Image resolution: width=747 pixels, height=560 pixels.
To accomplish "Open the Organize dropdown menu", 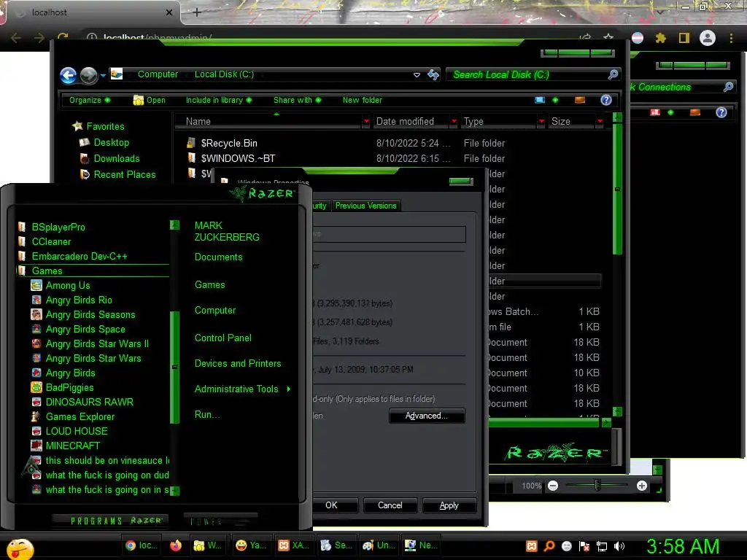I will click(90, 100).
